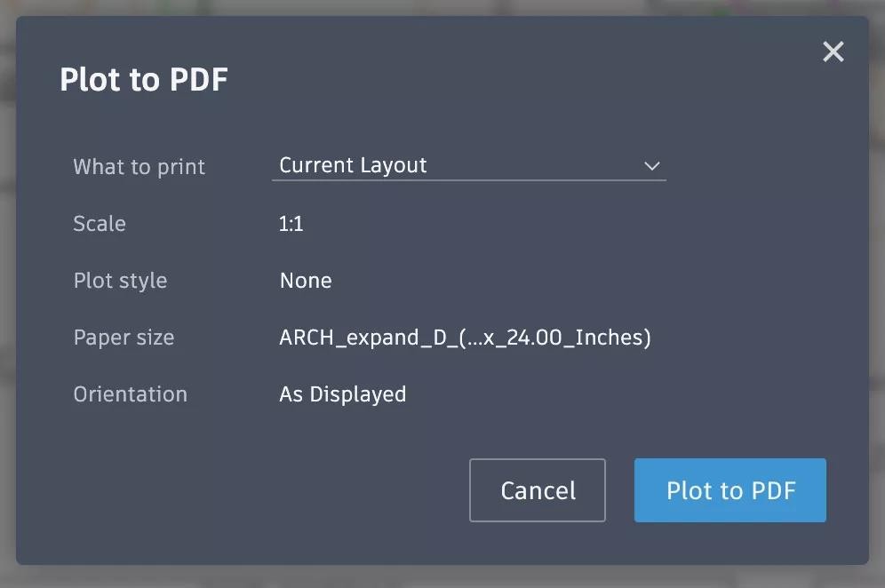Select the As Displayed orientation value

[x=343, y=394]
